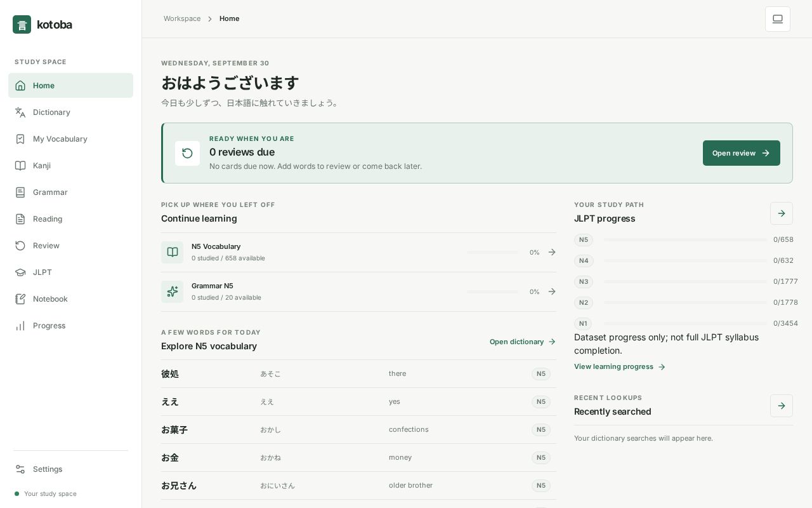Click the 0/1778 count for N2
This screenshot has height=508, width=812.
785,303
